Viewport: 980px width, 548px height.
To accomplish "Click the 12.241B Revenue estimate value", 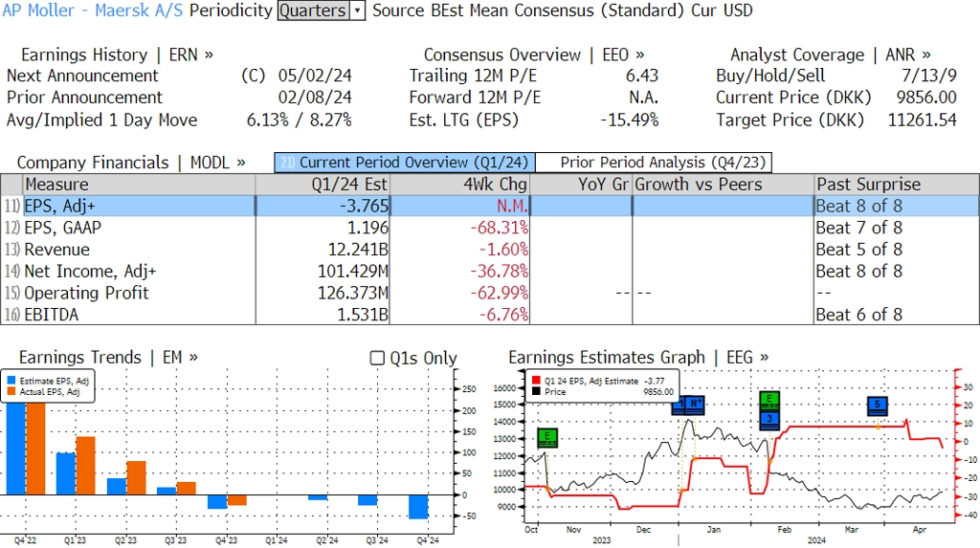I will (x=358, y=250).
